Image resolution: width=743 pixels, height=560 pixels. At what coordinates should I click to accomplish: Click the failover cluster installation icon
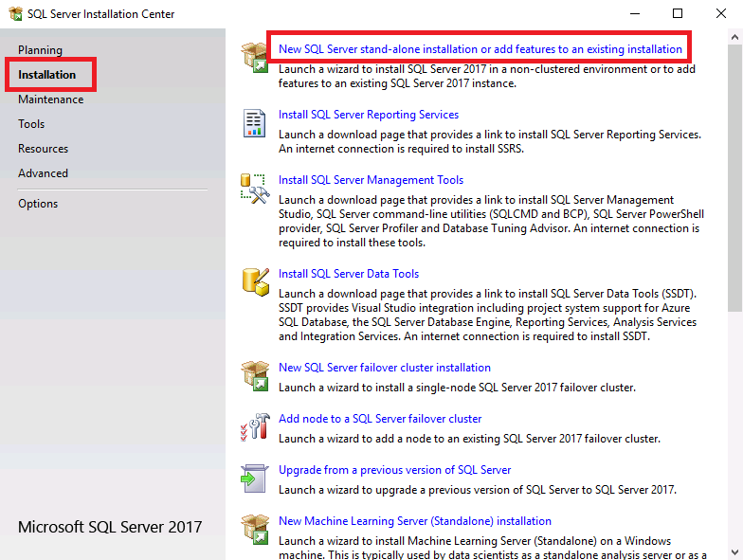[x=255, y=376]
